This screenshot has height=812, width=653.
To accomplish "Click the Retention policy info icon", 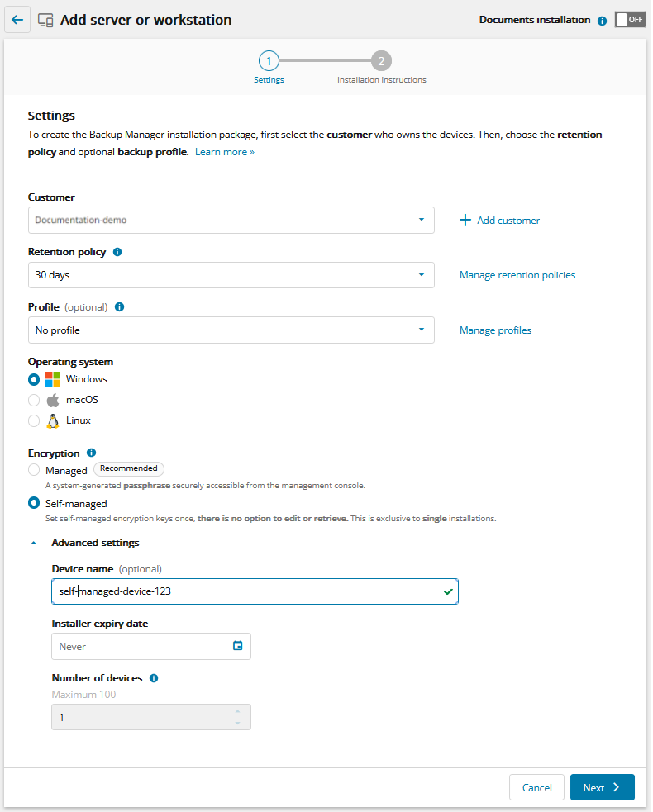I will (117, 252).
